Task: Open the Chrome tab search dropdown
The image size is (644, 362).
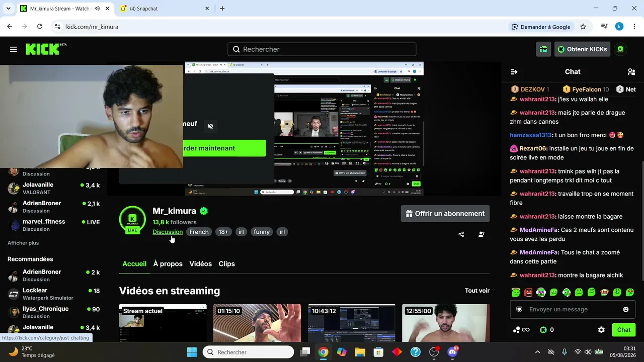Action: coord(9,9)
